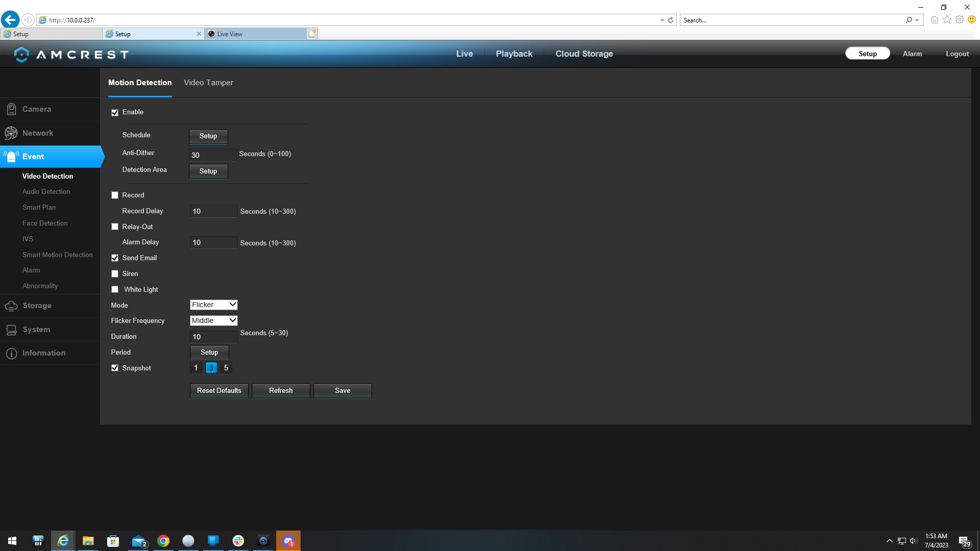
Task: Reload the page with the refresh icon
Action: [x=671, y=20]
